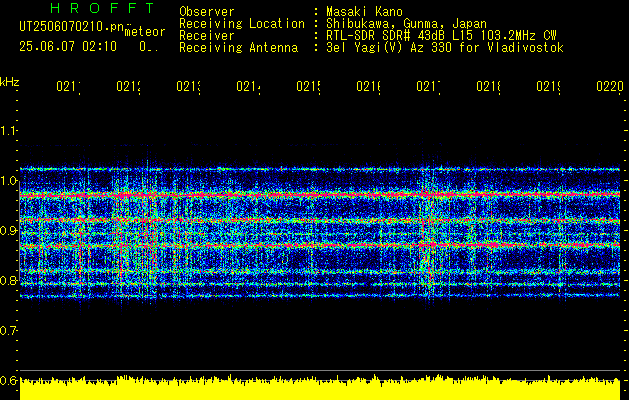Click the 0211 time marker
Viewport: 629px width, 400px height.
[x=68, y=86]
